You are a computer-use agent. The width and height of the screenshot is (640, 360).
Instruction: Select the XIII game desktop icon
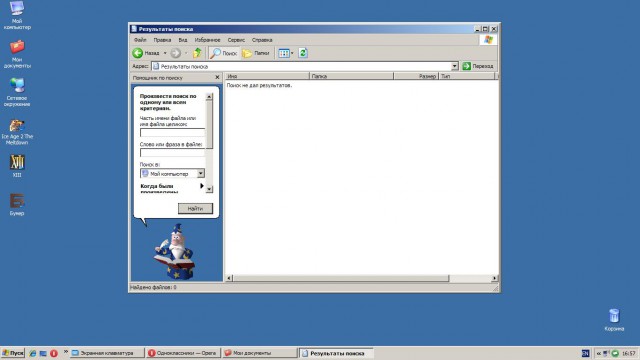pos(17,166)
